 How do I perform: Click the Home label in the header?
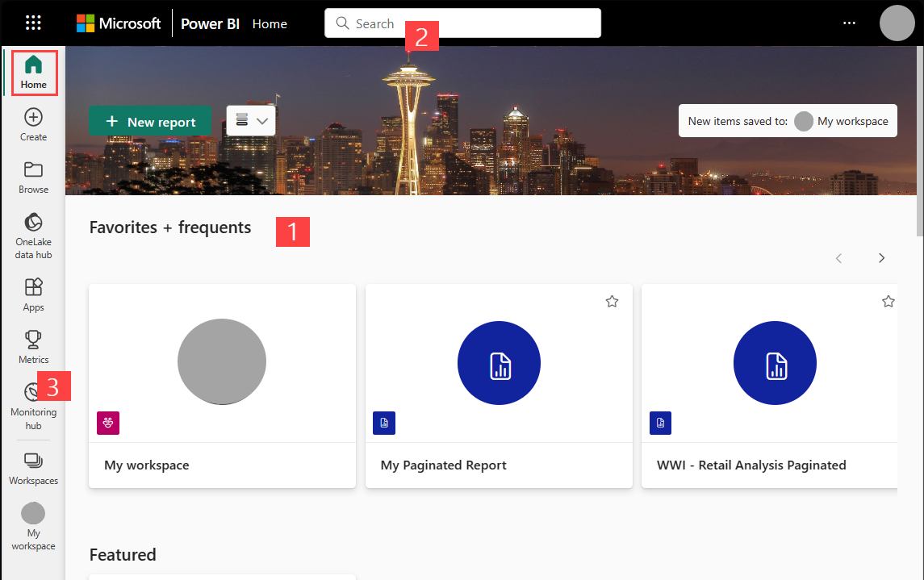tap(270, 23)
